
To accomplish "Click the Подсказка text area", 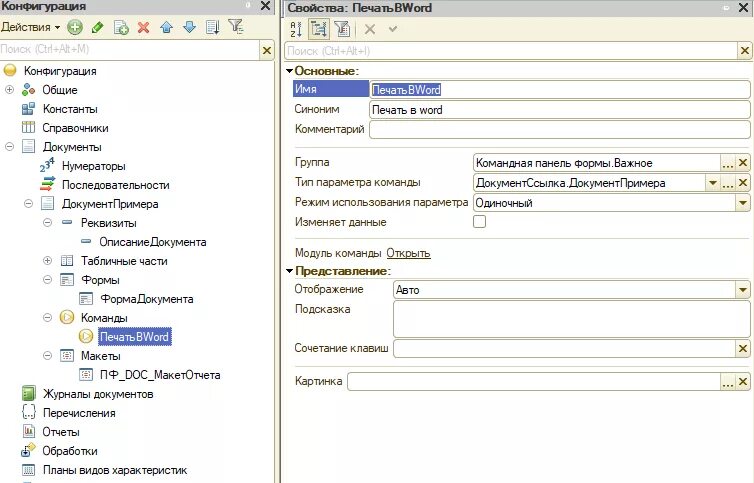I will [x=572, y=318].
